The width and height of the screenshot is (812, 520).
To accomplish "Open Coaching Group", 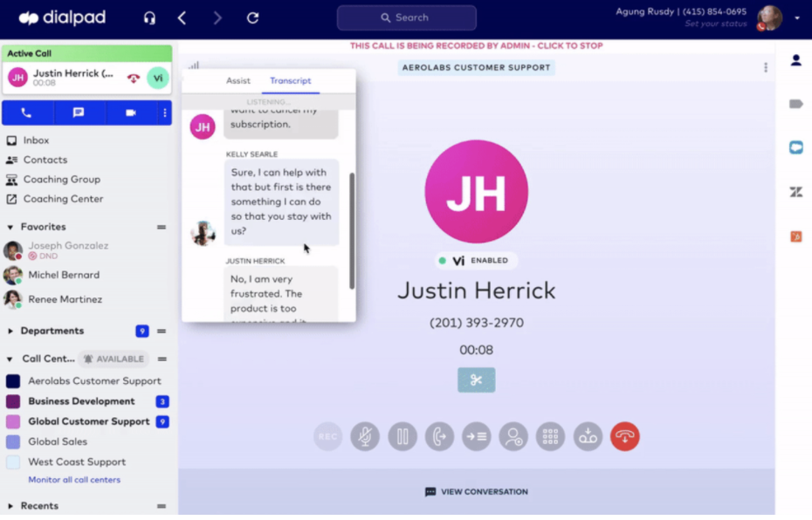I will pos(62,180).
